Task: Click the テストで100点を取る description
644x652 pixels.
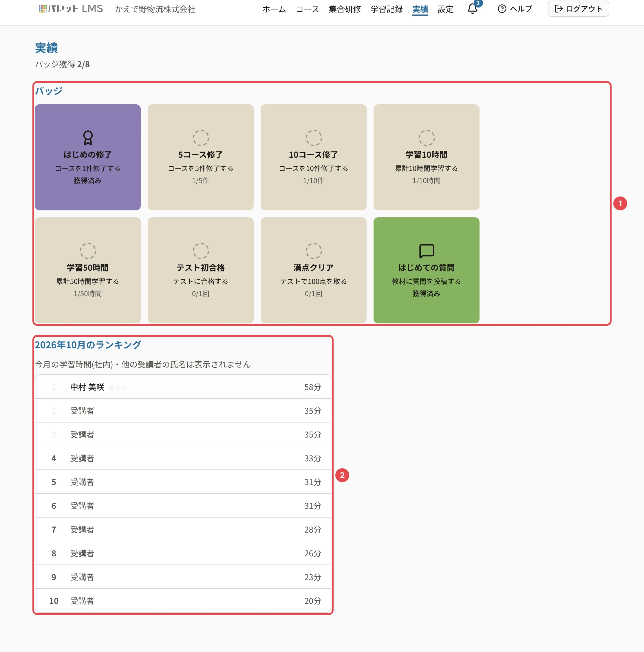Action: pyautogui.click(x=314, y=281)
